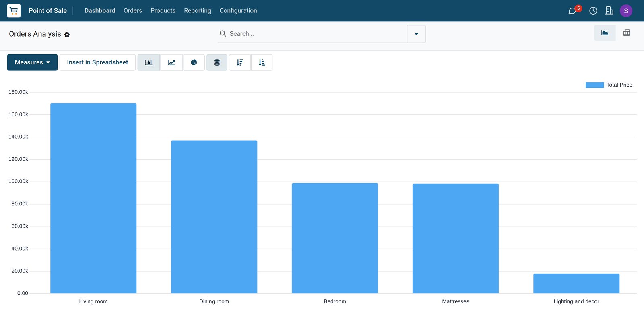Click the Living room axis label
Viewport: 644px width, 313px height.
click(x=93, y=301)
